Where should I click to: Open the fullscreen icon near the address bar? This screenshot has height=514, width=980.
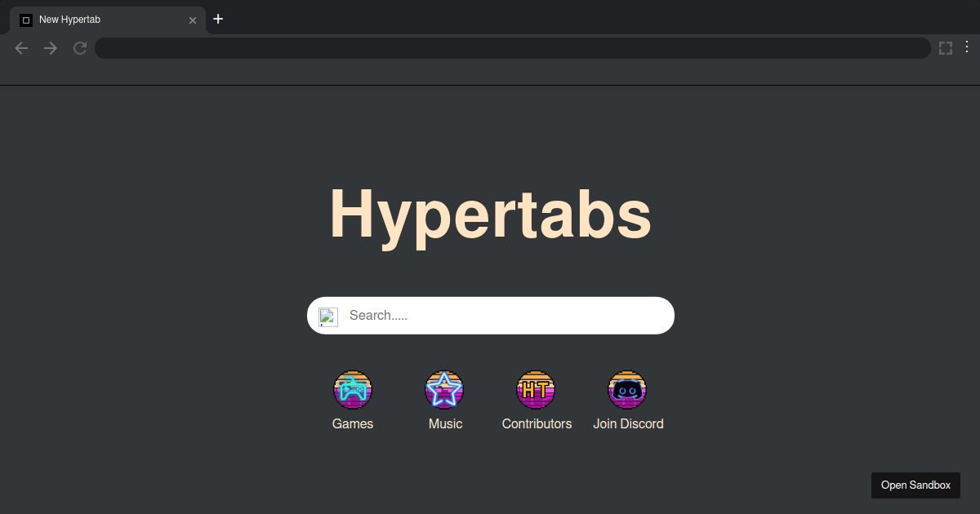click(x=945, y=48)
